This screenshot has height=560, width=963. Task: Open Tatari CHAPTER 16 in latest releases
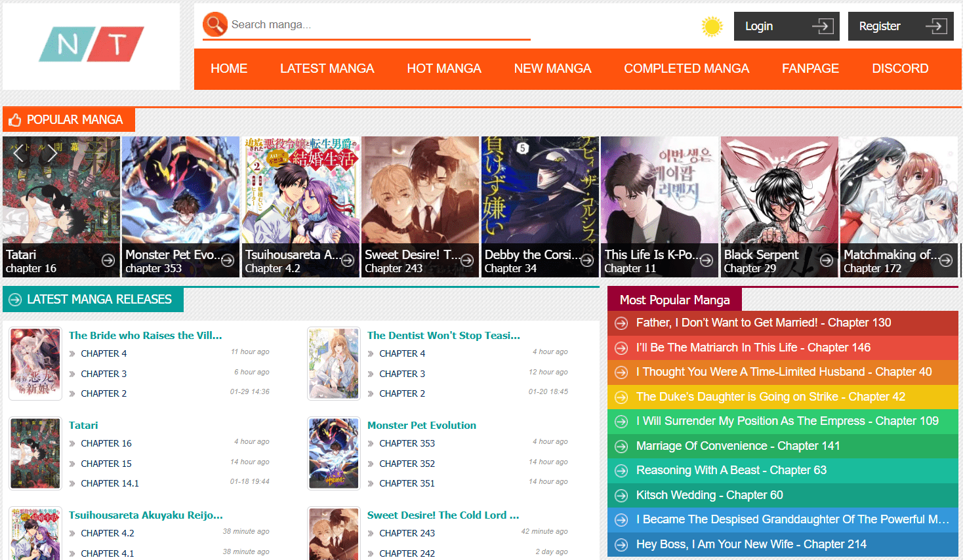click(x=106, y=443)
